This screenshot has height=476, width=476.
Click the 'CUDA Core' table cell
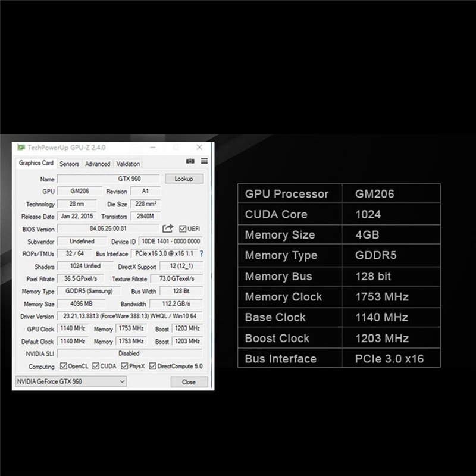(290, 214)
